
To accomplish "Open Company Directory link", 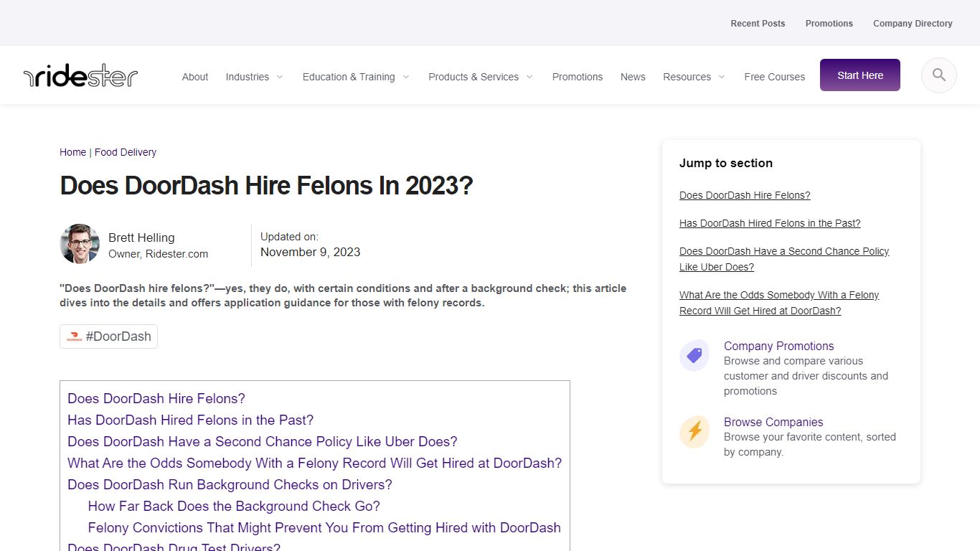I will 913,24.
